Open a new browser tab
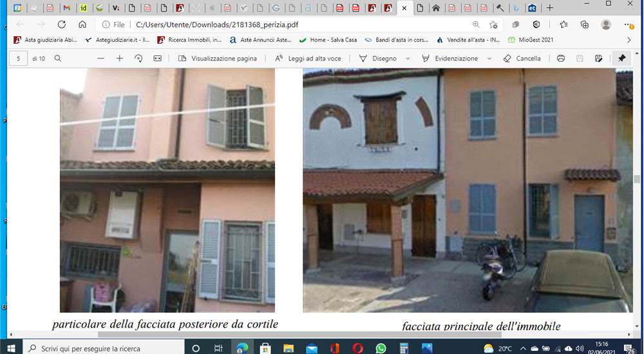The image size is (644, 354). click(x=550, y=8)
